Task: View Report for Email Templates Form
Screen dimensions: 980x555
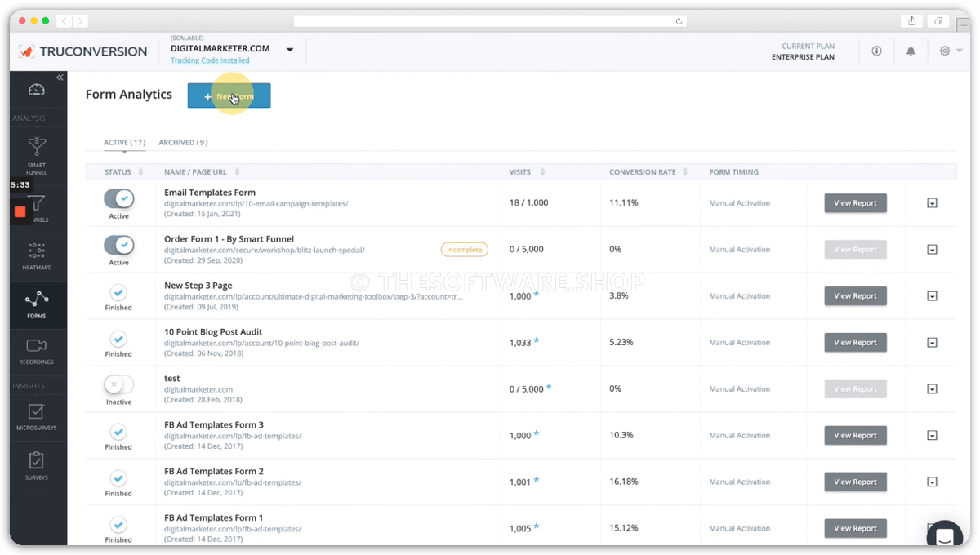Action: click(855, 203)
